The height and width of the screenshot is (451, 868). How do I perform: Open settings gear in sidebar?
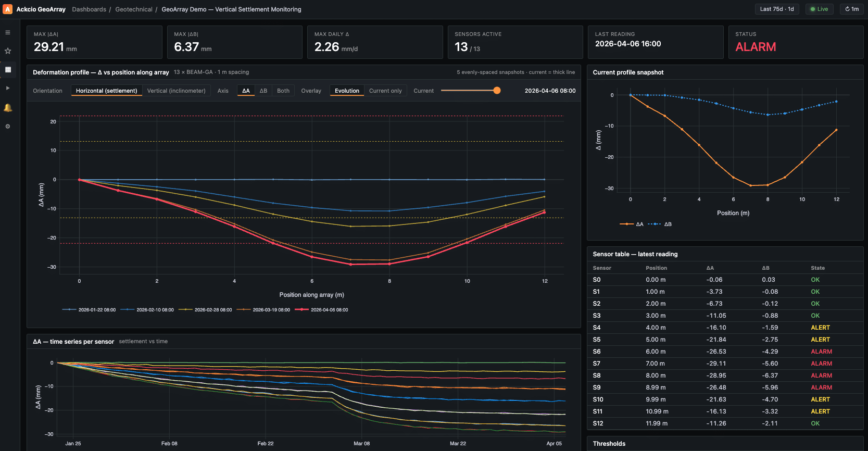coord(8,127)
